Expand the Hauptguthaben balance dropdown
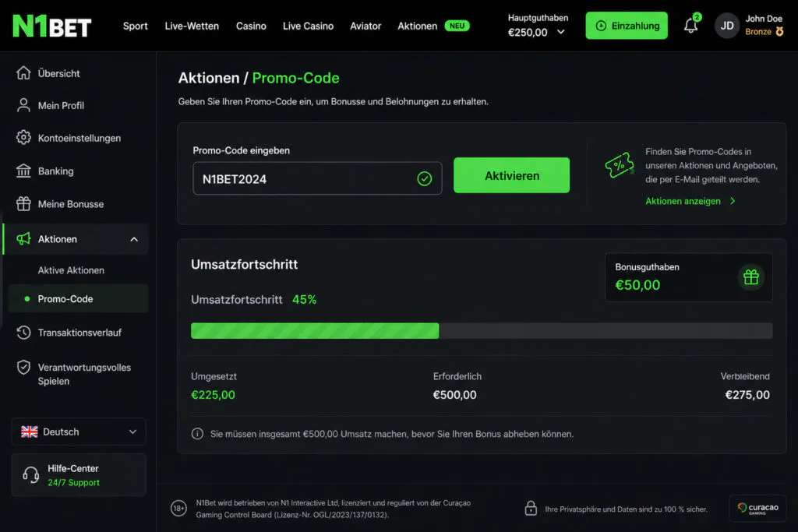This screenshot has height=532, width=798. point(561,32)
